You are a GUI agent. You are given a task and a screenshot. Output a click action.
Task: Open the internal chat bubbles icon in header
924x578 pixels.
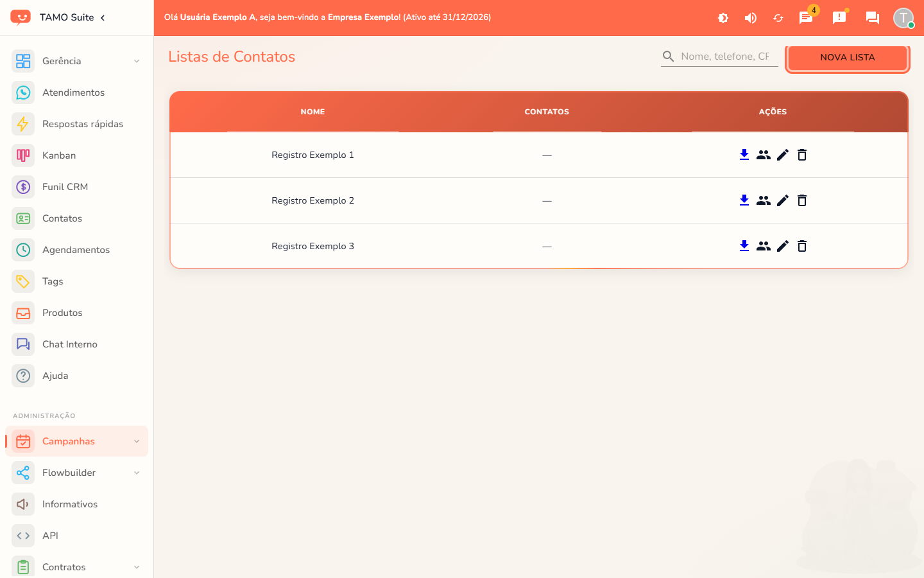point(873,18)
